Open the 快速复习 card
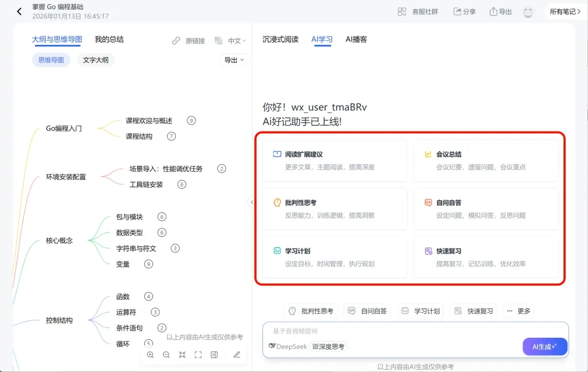588x372 pixels. point(486,257)
